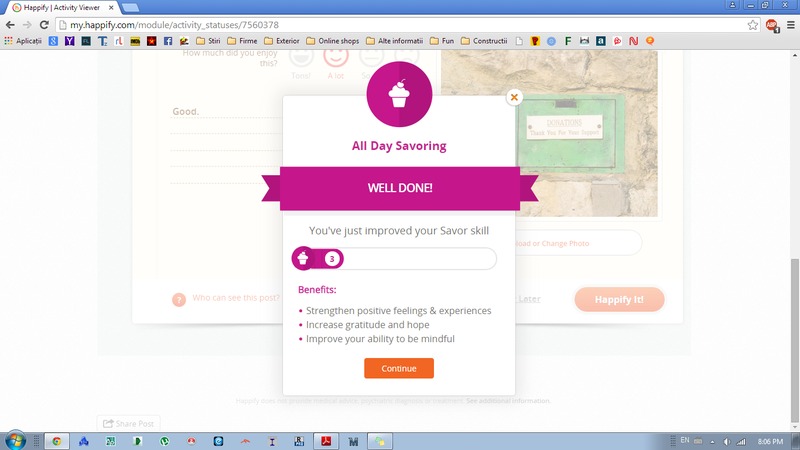
Task: Open the Aplicații apps shortcut
Action: 23,41
